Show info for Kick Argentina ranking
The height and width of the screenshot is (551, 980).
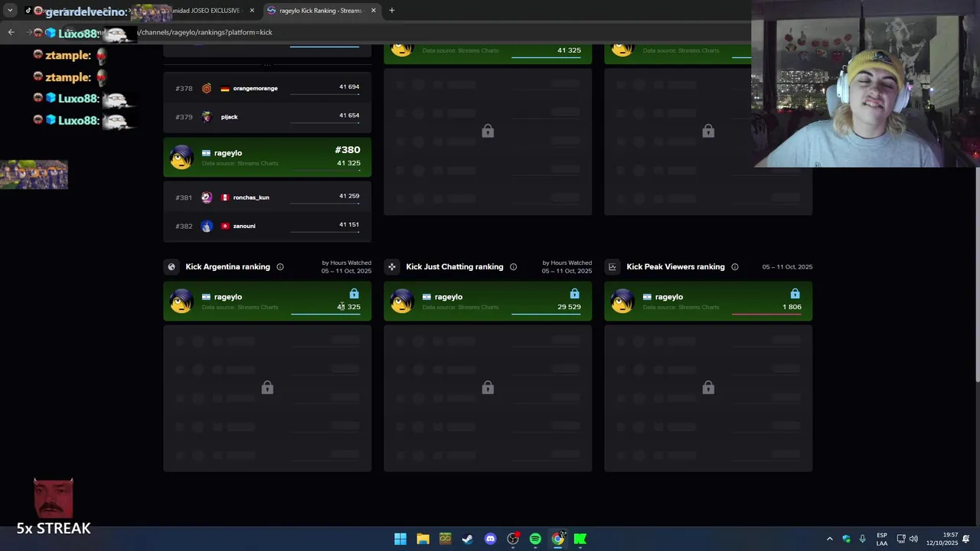[x=280, y=266]
